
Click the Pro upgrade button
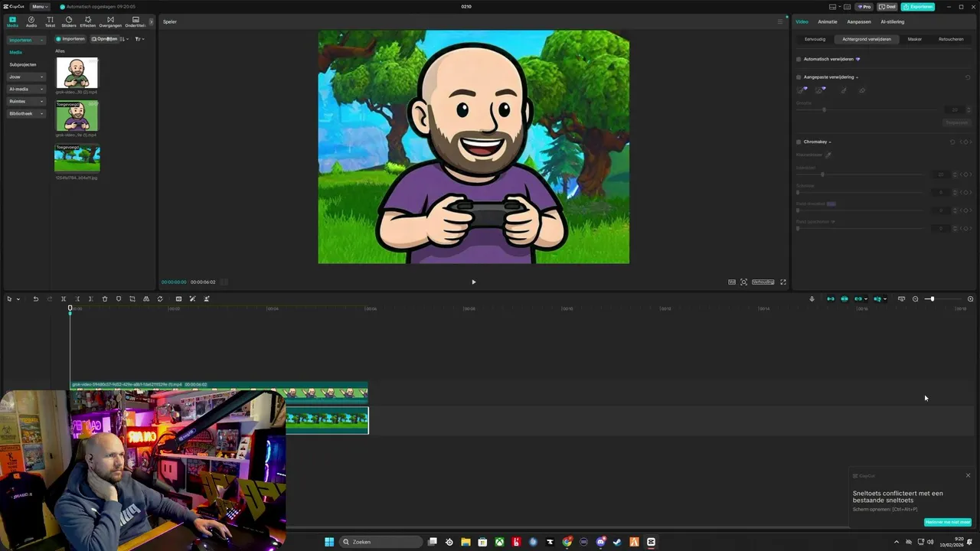[x=864, y=7]
